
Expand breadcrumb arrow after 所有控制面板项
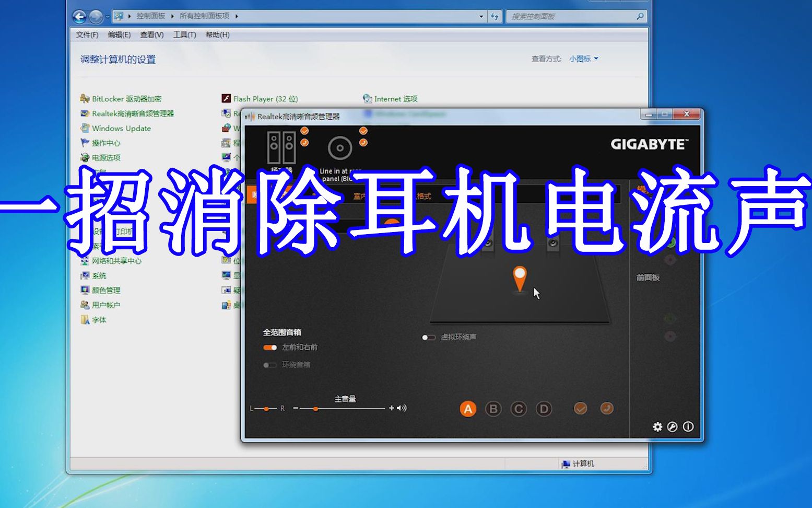pos(237,16)
